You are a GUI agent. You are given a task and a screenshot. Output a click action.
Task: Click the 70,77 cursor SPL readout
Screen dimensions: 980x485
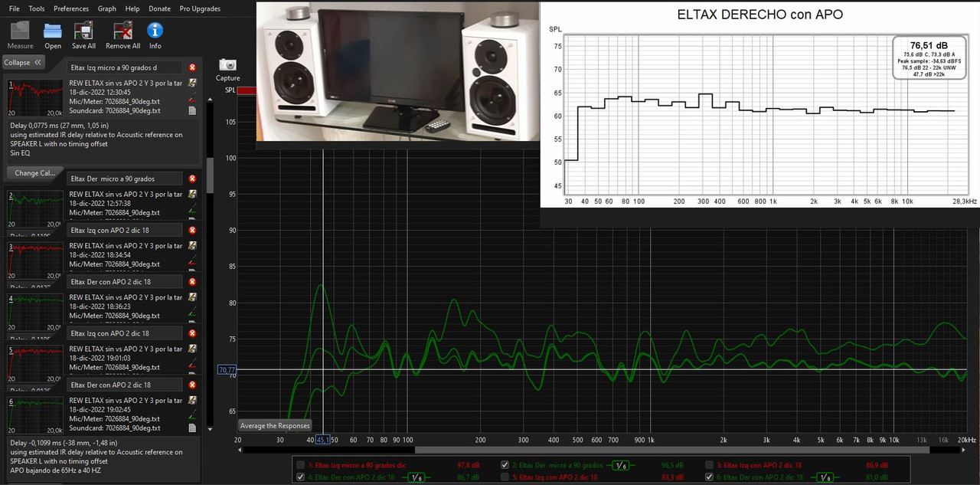click(227, 369)
